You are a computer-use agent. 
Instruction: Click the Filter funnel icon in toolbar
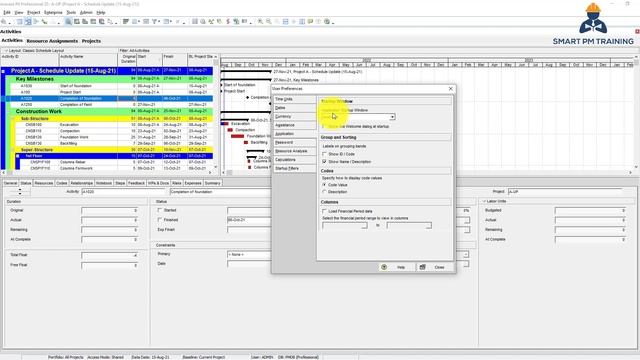point(155,22)
